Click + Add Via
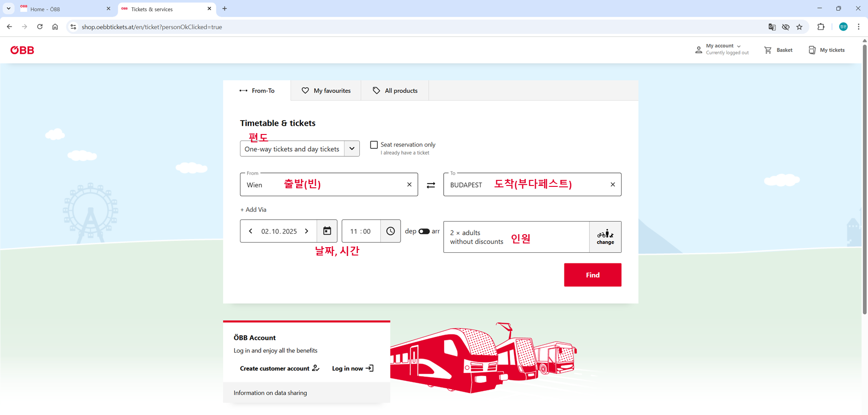 [253, 210]
